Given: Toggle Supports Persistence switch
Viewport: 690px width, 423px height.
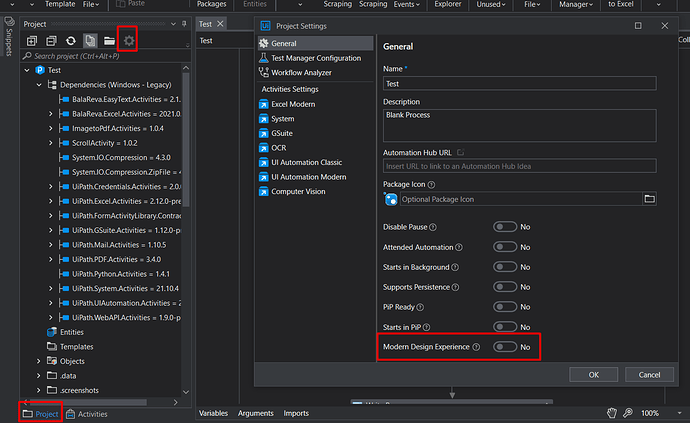Looking at the screenshot, I should 505,287.
